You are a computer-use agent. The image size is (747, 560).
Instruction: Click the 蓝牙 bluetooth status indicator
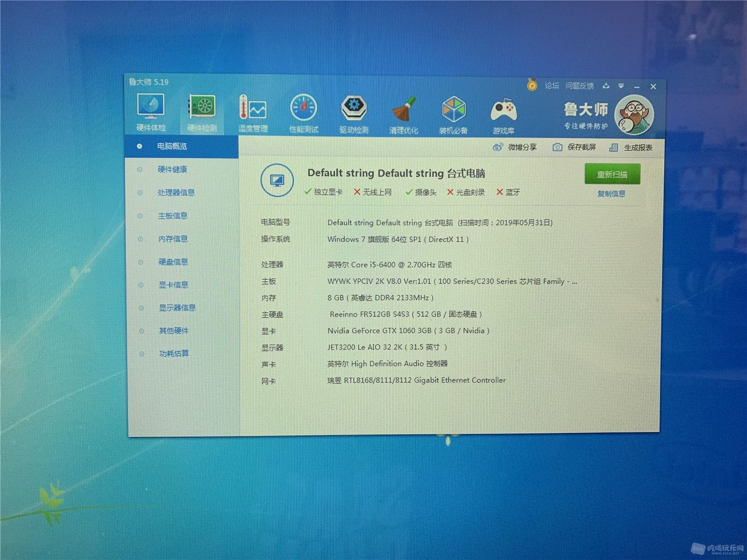pyautogui.click(x=508, y=192)
